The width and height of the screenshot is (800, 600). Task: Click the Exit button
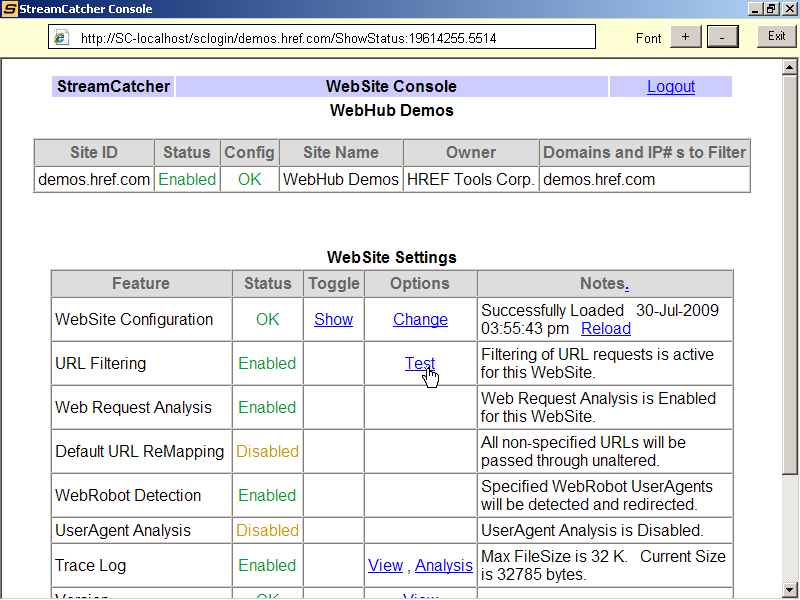tap(776, 36)
